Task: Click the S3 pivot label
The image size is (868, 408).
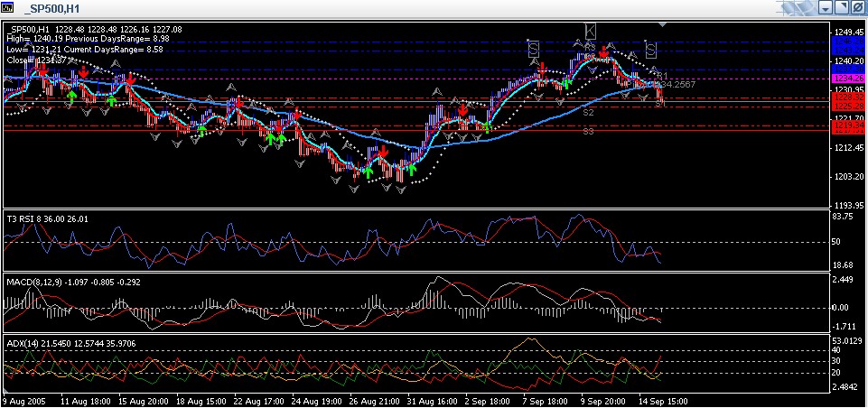Action: coord(588,132)
